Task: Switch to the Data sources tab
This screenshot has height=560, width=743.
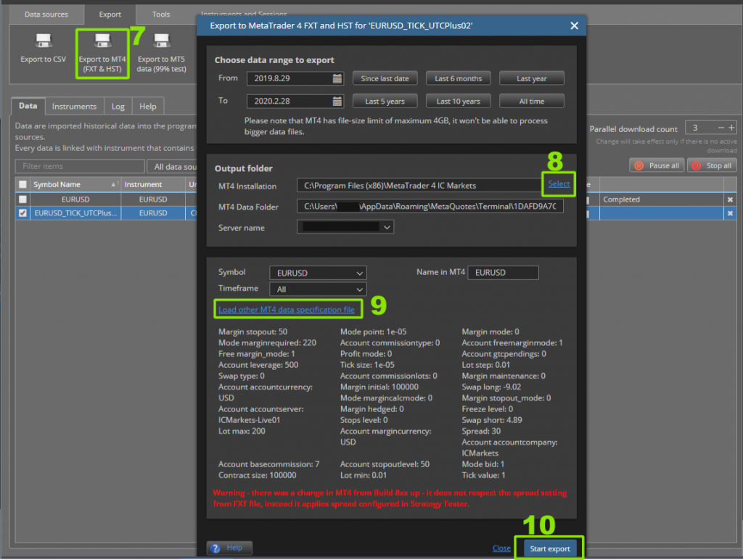Action: pos(46,15)
